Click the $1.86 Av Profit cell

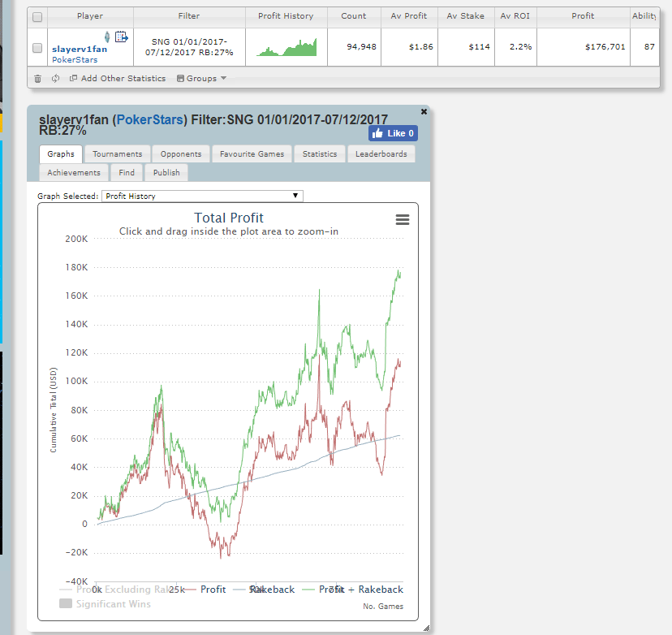[x=409, y=47]
